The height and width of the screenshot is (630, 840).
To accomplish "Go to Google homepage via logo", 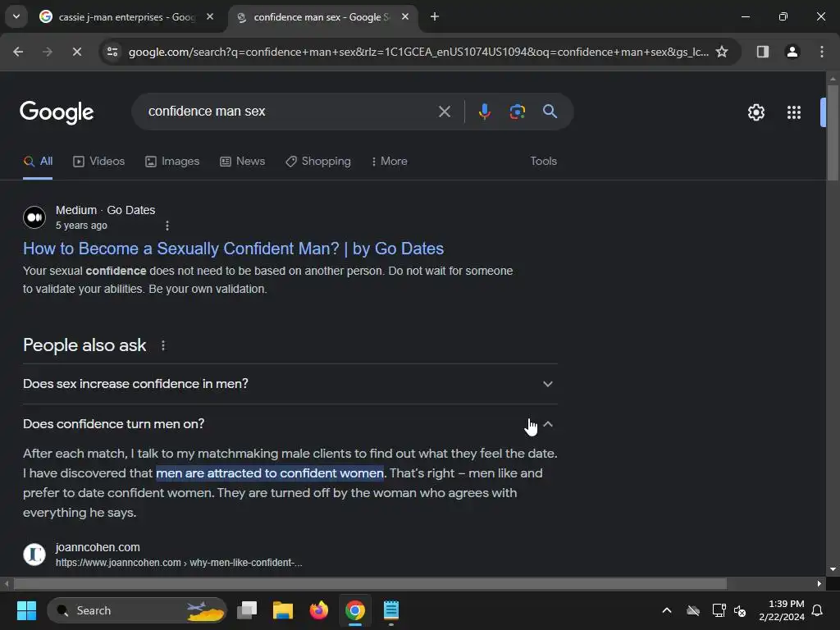I will (x=57, y=112).
